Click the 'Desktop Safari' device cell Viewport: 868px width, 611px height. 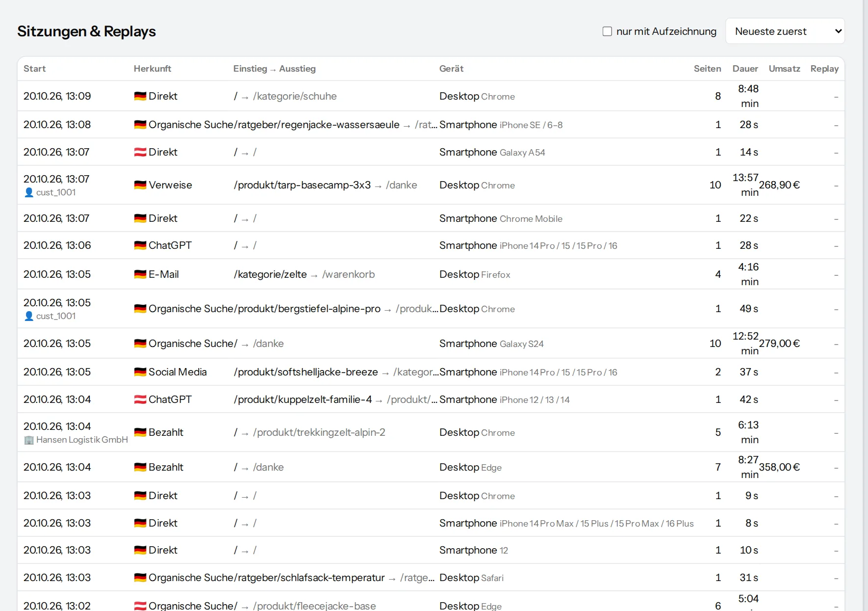point(471,578)
